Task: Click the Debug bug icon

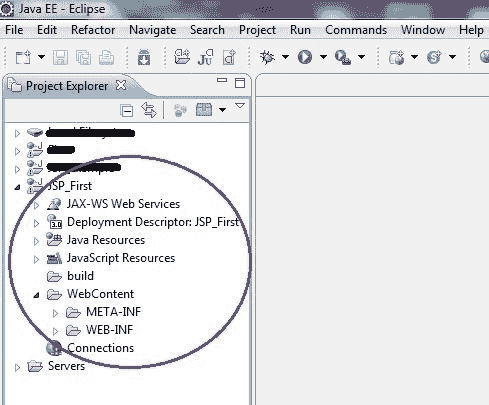Action: 267,57
